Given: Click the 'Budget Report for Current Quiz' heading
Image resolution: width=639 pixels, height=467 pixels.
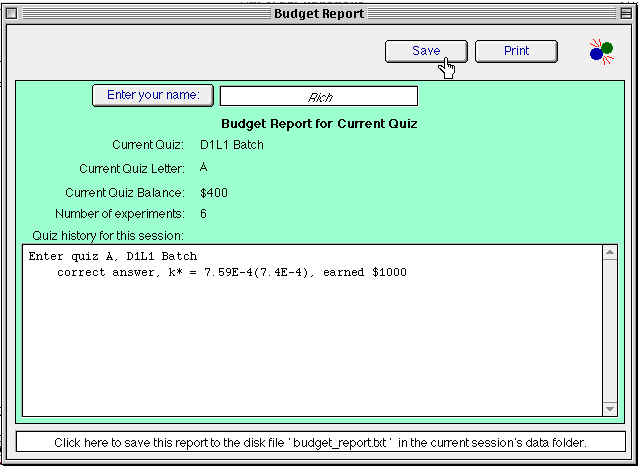Looking at the screenshot, I should coord(319,124).
